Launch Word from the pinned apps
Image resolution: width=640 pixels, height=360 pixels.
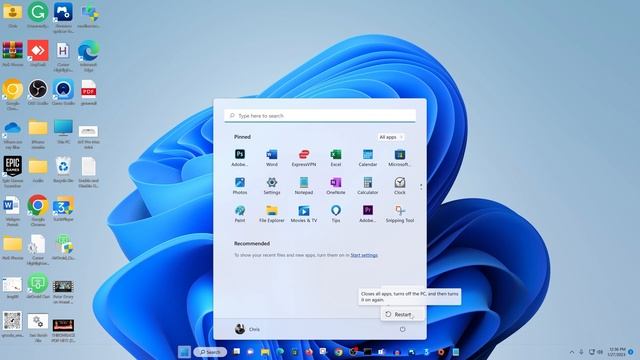tap(272, 158)
